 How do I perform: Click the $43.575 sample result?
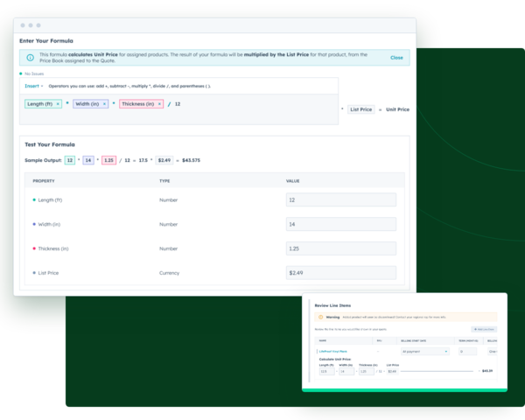[191, 160]
